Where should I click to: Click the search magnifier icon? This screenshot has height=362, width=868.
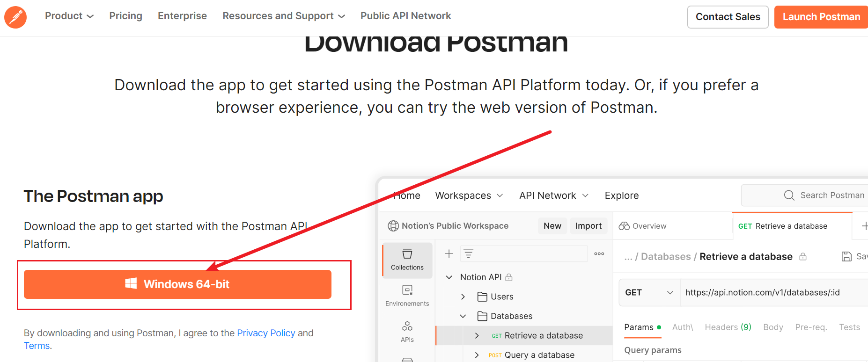tap(789, 195)
